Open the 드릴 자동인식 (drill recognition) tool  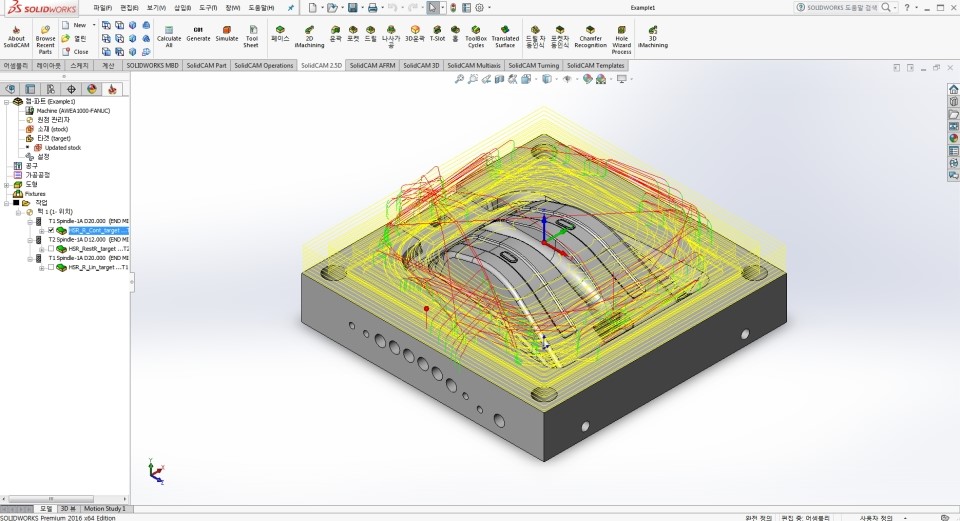(x=535, y=37)
